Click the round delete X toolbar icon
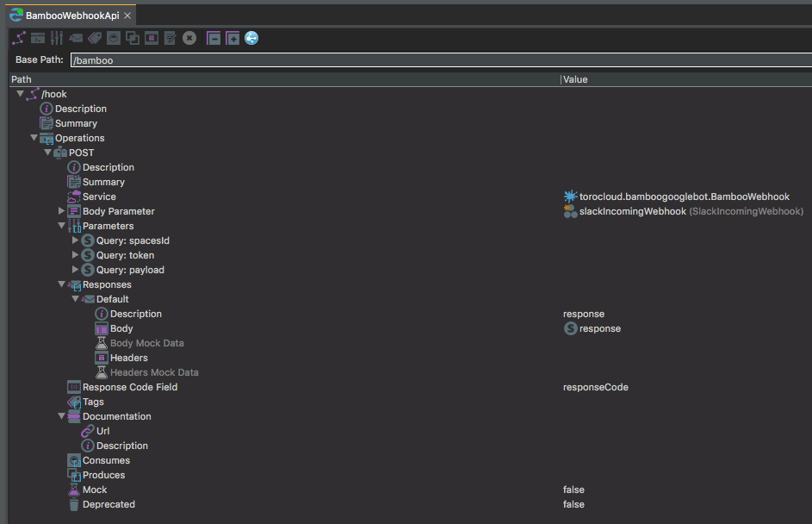812x524 pixels. (189, 38)
